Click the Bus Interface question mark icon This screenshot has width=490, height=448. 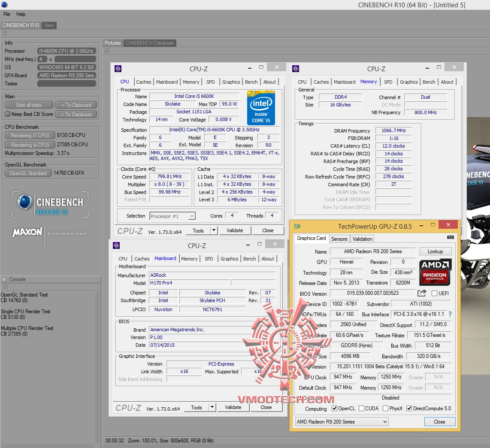450,314
